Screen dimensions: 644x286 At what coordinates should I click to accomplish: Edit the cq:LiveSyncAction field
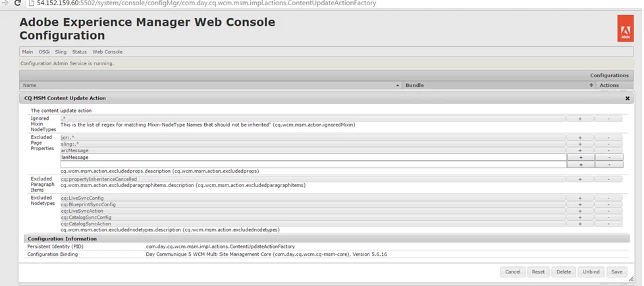pyautogui.click(x=313, y=211)
